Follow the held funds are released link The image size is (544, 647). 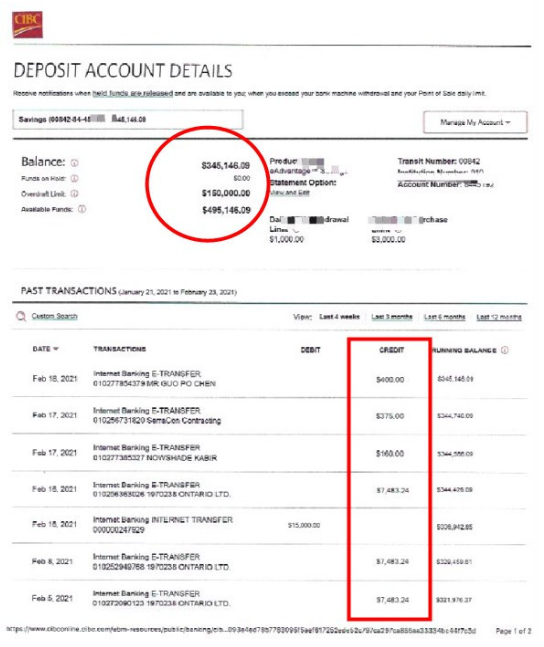(x=132, y=93)
